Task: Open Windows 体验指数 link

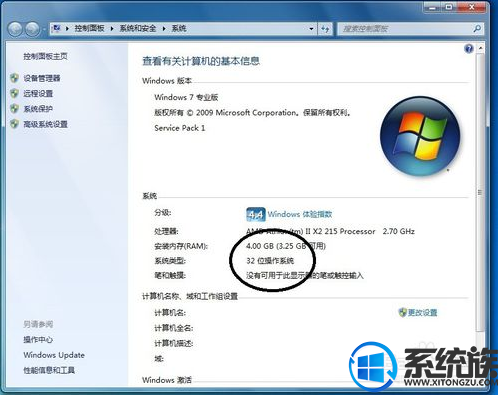Action: [x=300, y=214]
